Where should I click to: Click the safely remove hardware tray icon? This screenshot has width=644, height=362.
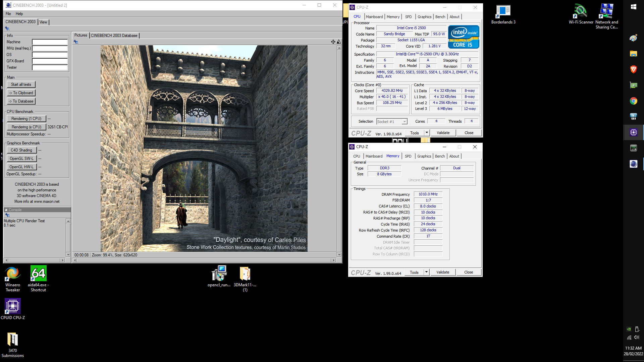[637, 329]
